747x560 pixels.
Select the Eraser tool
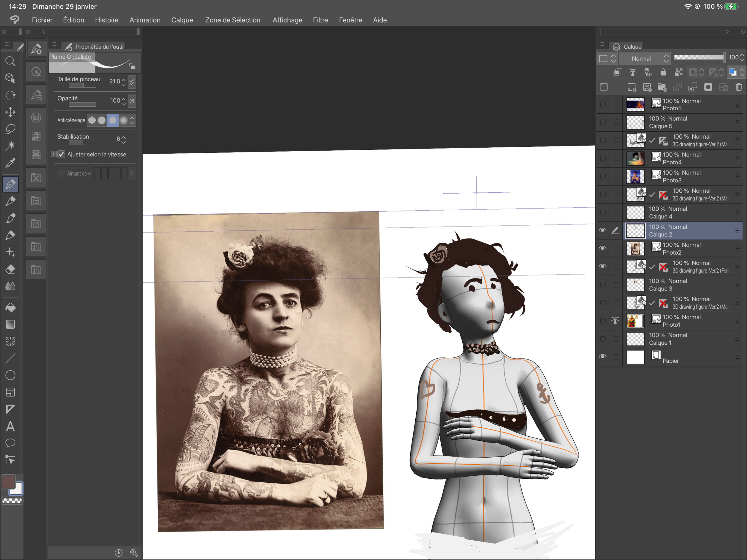pyautogui.click(x=10, y=269)
